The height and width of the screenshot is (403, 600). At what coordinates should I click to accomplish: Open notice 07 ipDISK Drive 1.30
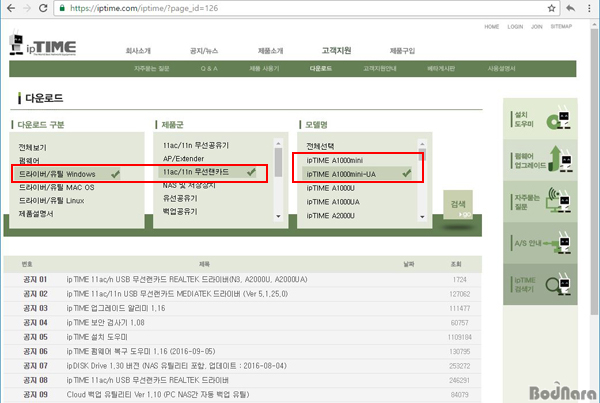coord(176,366)
